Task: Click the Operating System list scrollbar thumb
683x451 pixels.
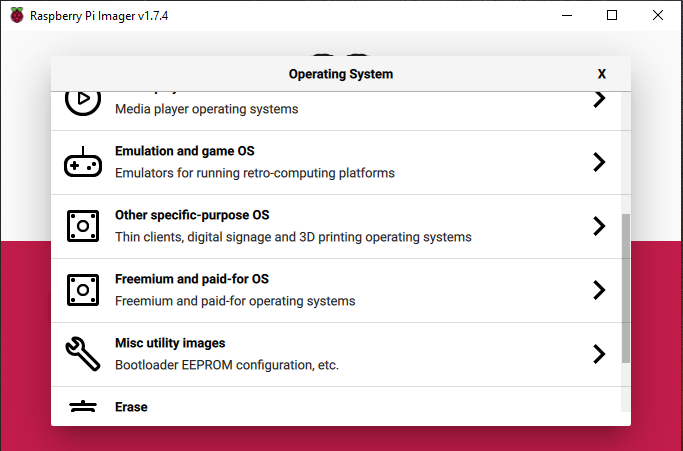Action: point(626,288)
